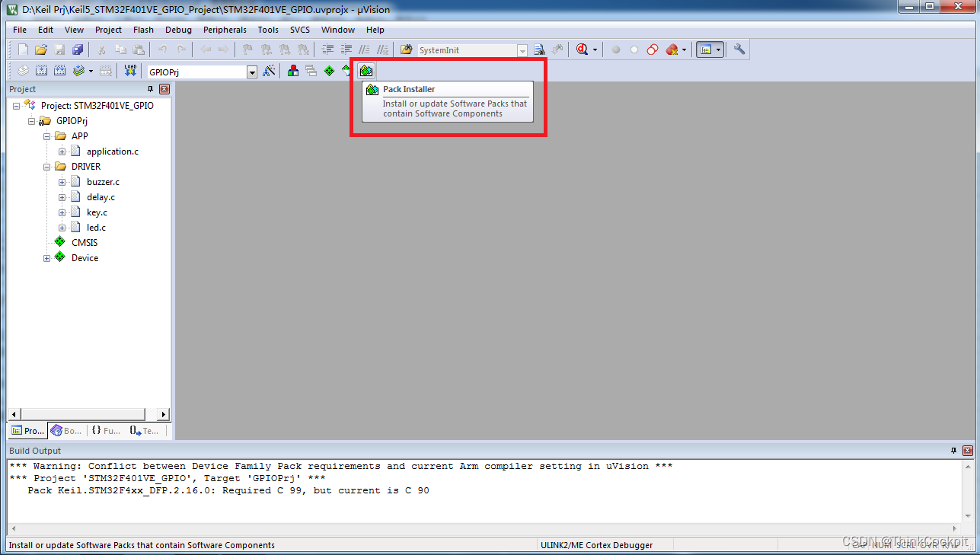Click the Select Software Packs icon
980x555 pixels.
(347, 71)
